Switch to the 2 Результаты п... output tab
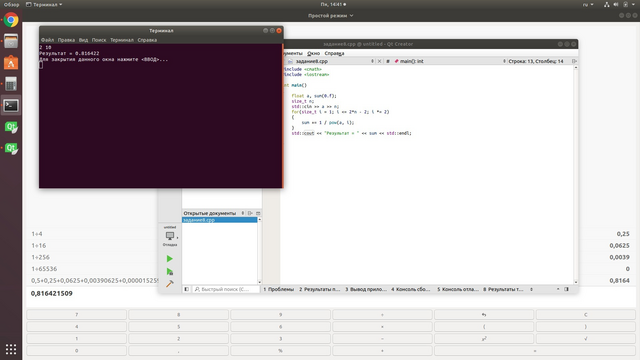The height and width of the screenshot is (360, 640). pos(320,289)
